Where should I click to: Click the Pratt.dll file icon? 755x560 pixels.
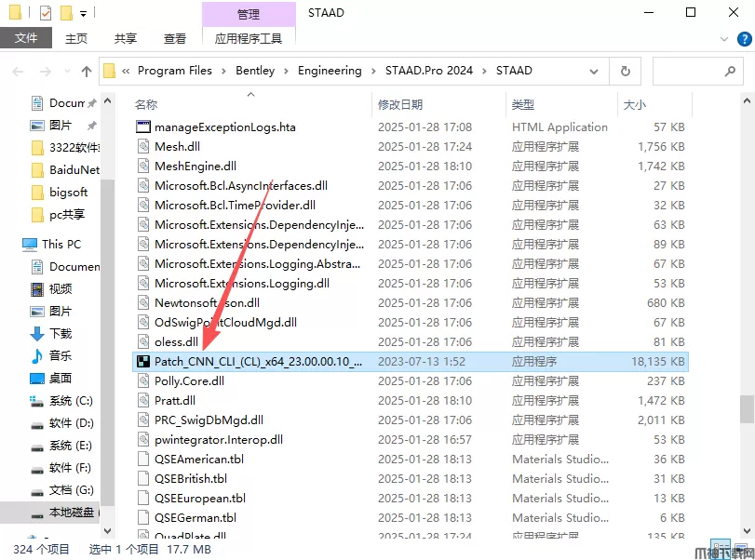(143, 400)
